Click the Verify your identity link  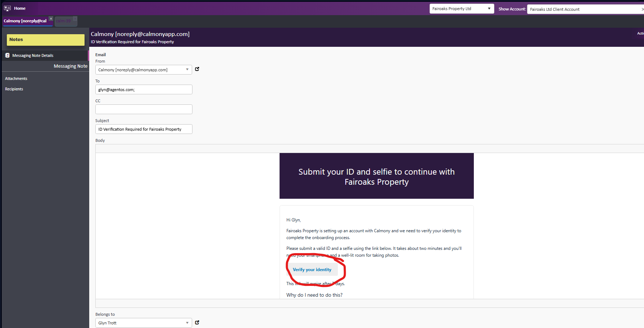click(x=312, y=270)
